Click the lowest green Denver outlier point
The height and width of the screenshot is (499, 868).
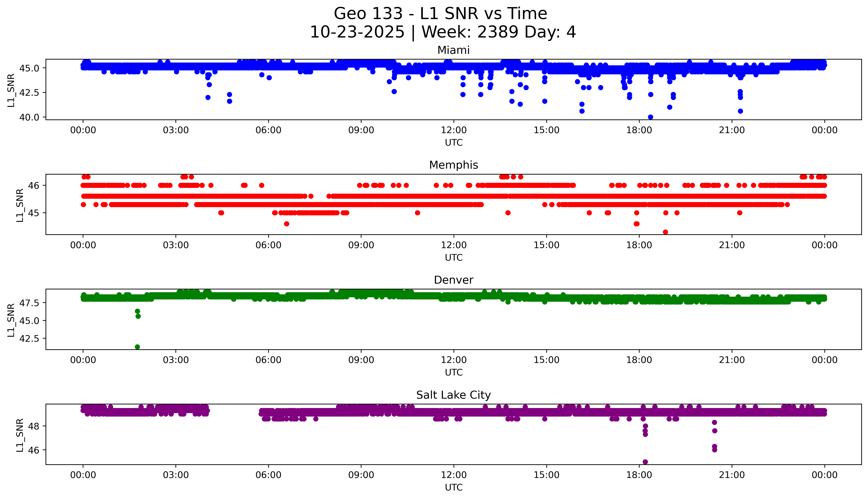137,347
